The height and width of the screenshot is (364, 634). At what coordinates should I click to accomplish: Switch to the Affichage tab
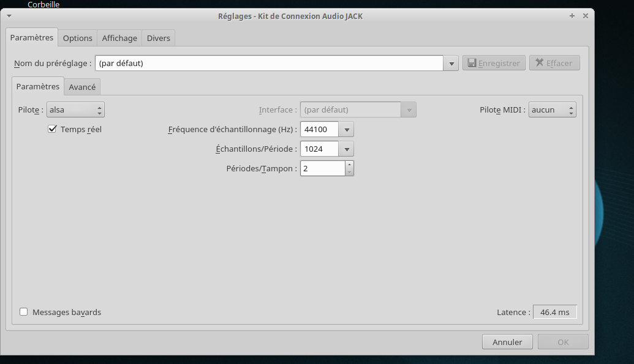(119, 38)
